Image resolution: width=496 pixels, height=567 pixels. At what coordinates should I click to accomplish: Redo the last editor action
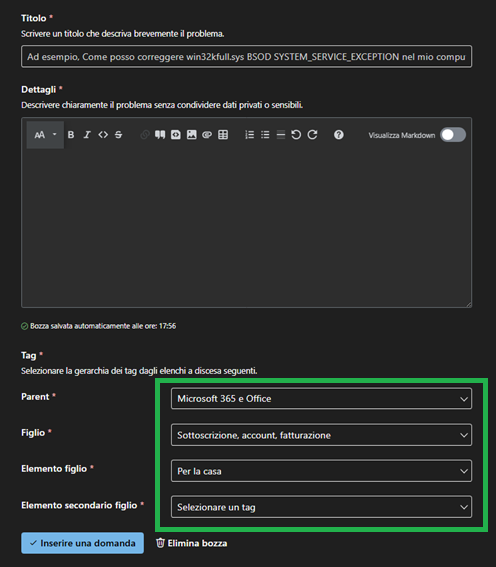[x=312, y=135]
